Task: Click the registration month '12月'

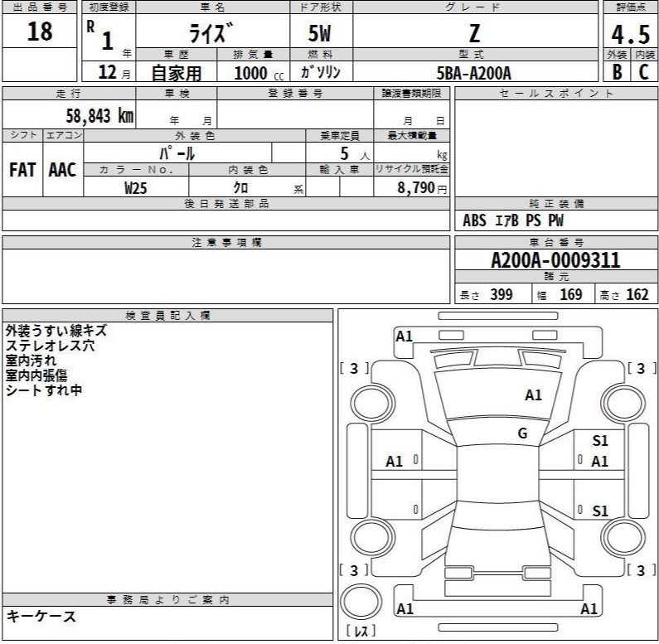Action: tap(114, 72)
